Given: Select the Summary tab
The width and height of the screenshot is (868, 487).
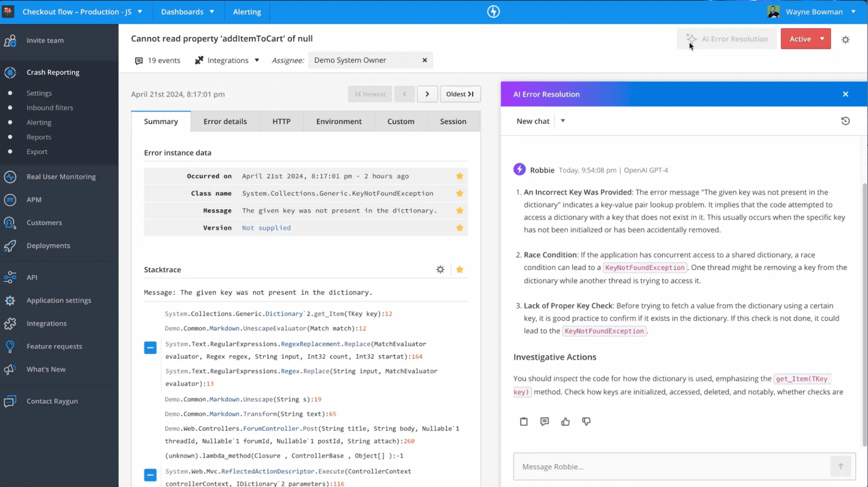Looking at the screenshot, I should [x=161, y=121].
